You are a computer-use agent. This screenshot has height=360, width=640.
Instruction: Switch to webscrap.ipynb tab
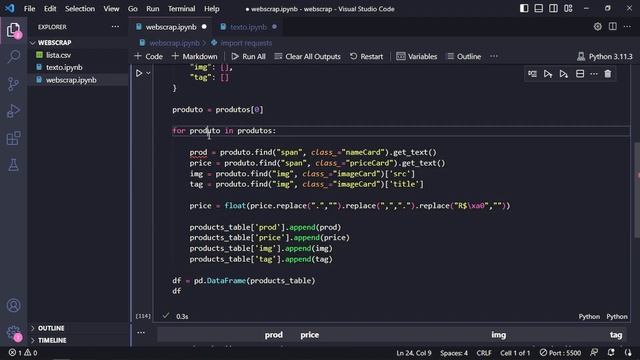pyautogui.click(x=171, y=27)
